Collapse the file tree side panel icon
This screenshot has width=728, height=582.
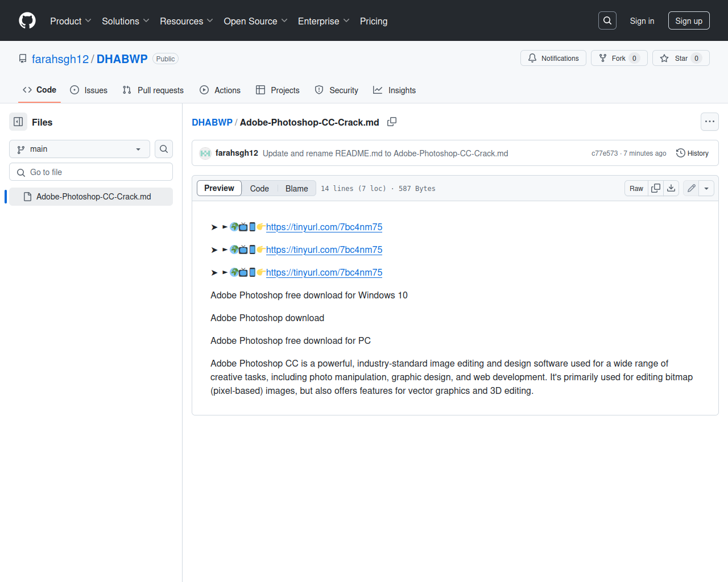[x=18, y=122]
